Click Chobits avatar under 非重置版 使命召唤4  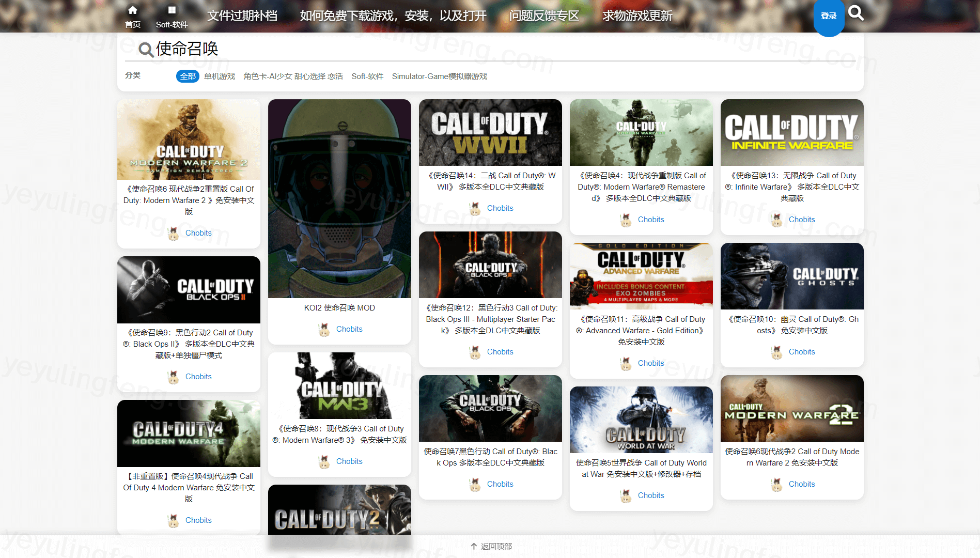pos(174,520)
